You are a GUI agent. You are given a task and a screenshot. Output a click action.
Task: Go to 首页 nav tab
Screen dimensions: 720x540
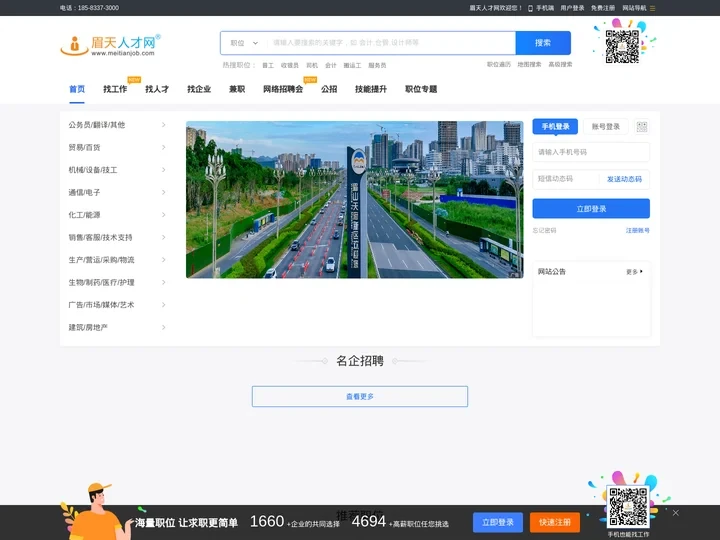77,89
